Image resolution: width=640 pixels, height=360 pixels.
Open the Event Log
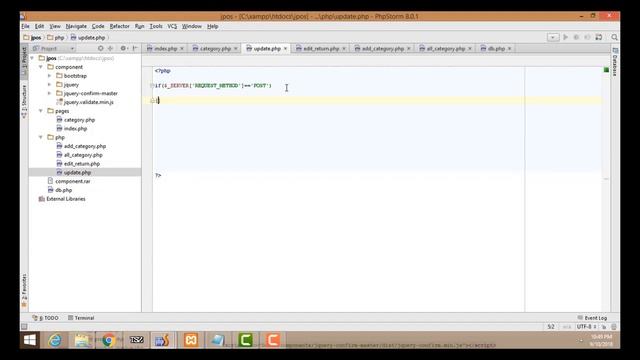tap(592, 318)
